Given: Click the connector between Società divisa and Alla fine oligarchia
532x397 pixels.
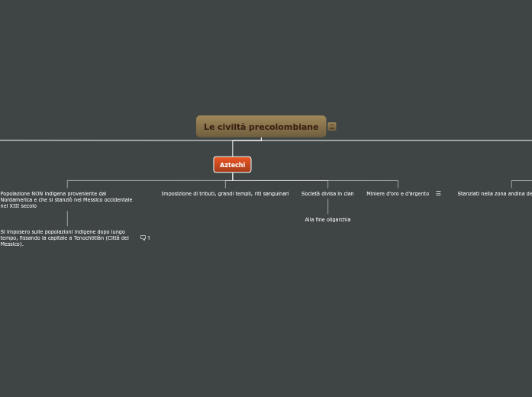Looking at the screenshot, I should [x=327, y=206].
